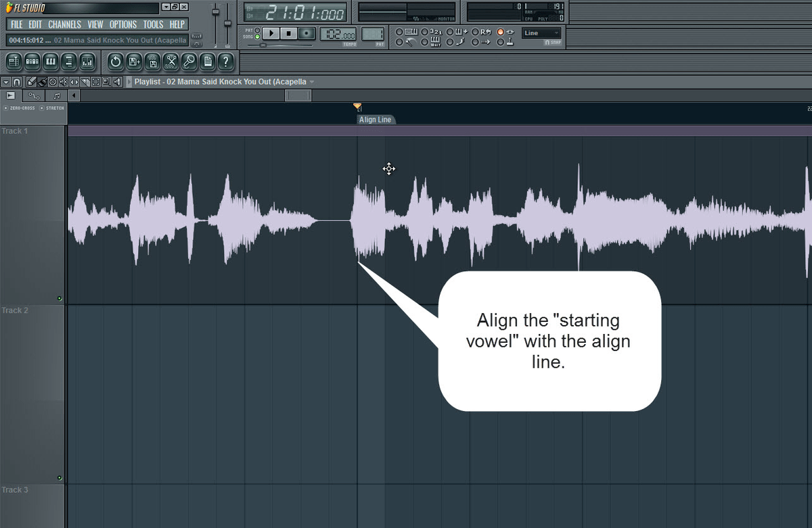Screen dimensions: 812x528
Task: Click the Undo icon
Action: (x=116, y=62)
